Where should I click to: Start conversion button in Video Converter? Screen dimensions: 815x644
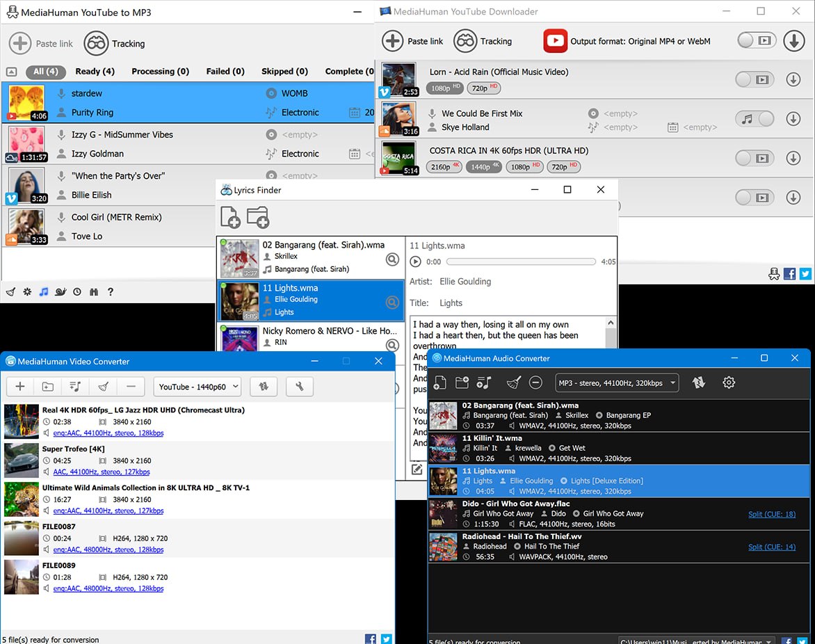pos(264,386)
